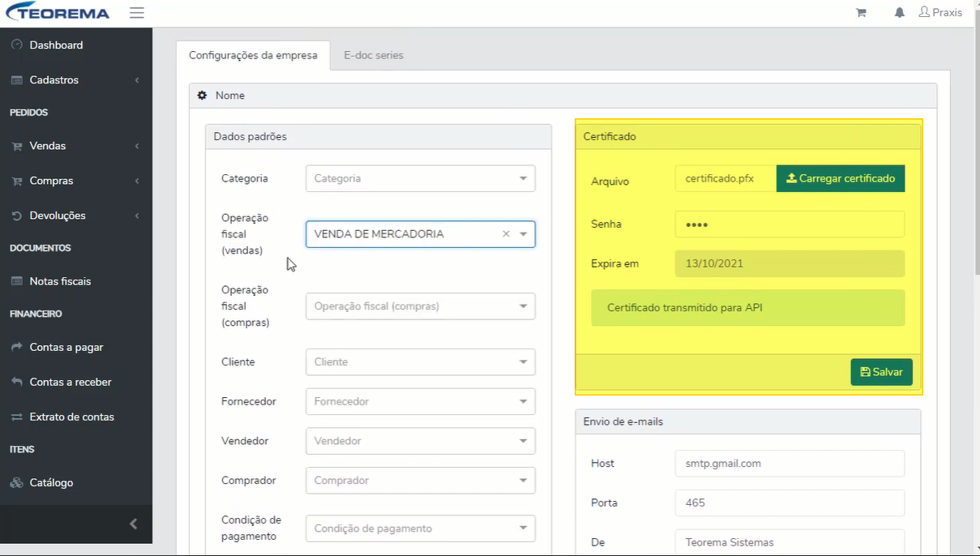The height and width of the screenshot is (556, 980).
Task: Click the Expira em date field
Action: (790, 263)
